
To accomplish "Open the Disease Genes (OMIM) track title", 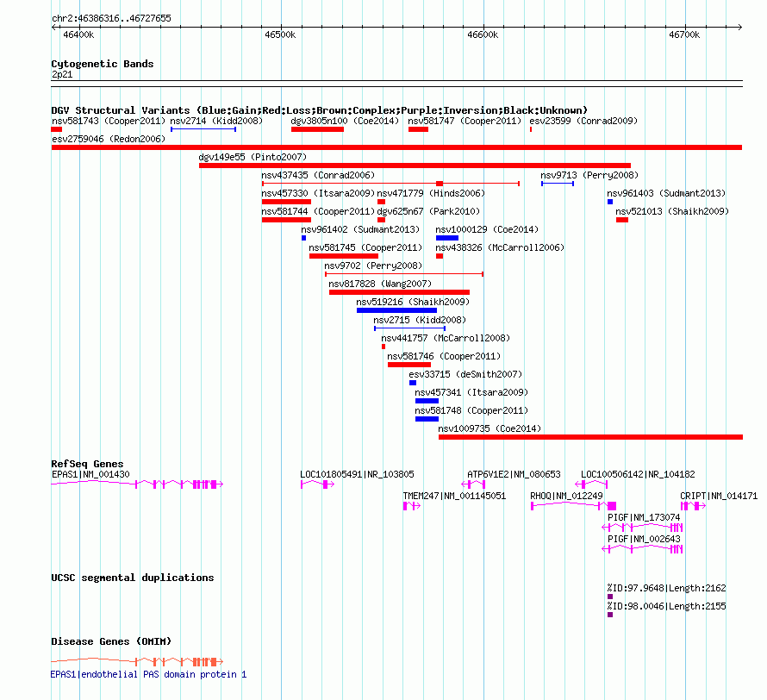I will pos(111,641).
